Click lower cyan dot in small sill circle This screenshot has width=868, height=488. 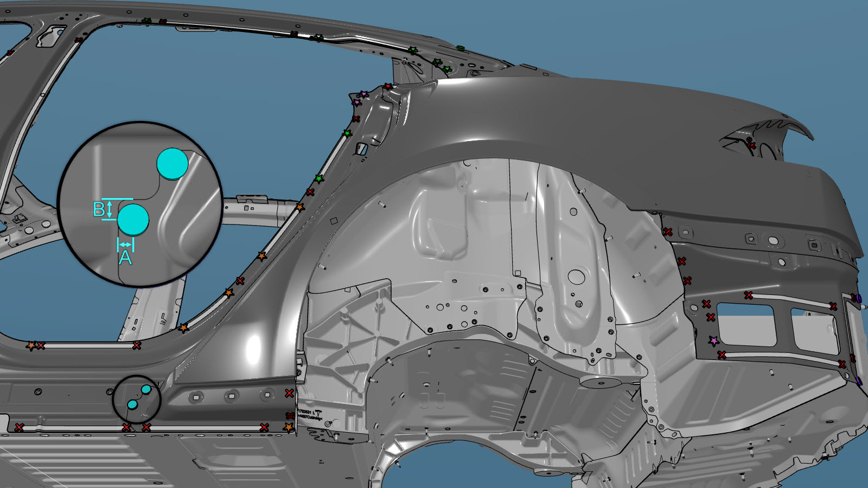132,404
